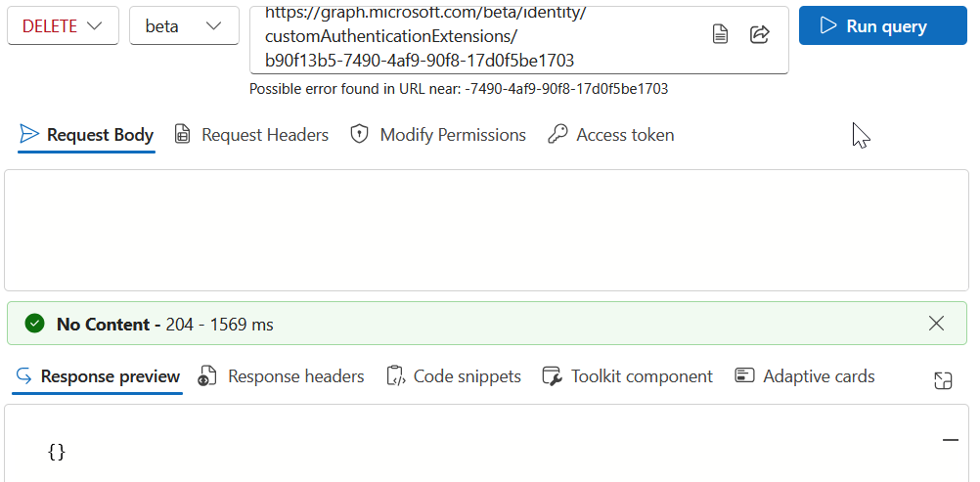Screen dimensions: 980x482
Task: Switch to the Code snippets tab
Action: pos(454,376)
